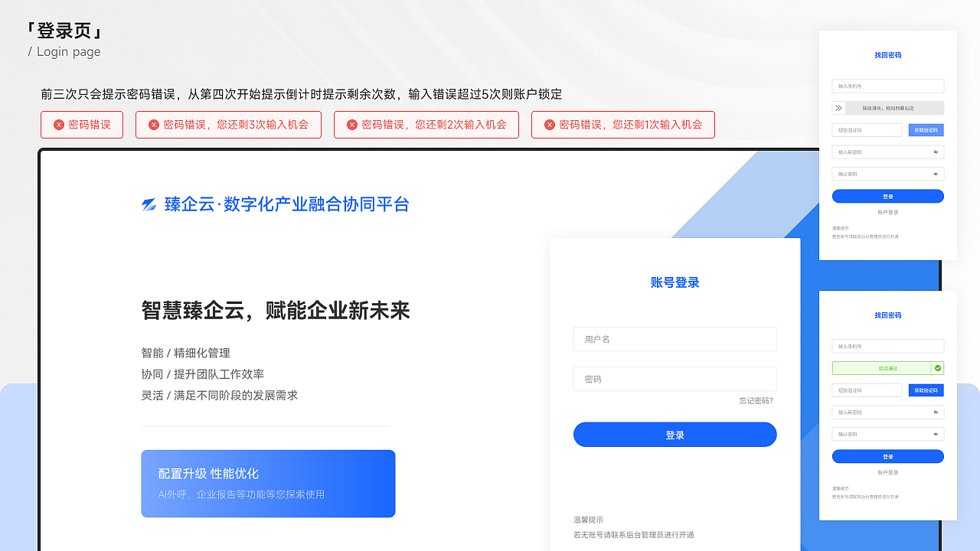980x551 pixels.
Task: Click the 臻企云 logo icon
Action: tap(149, 205)
